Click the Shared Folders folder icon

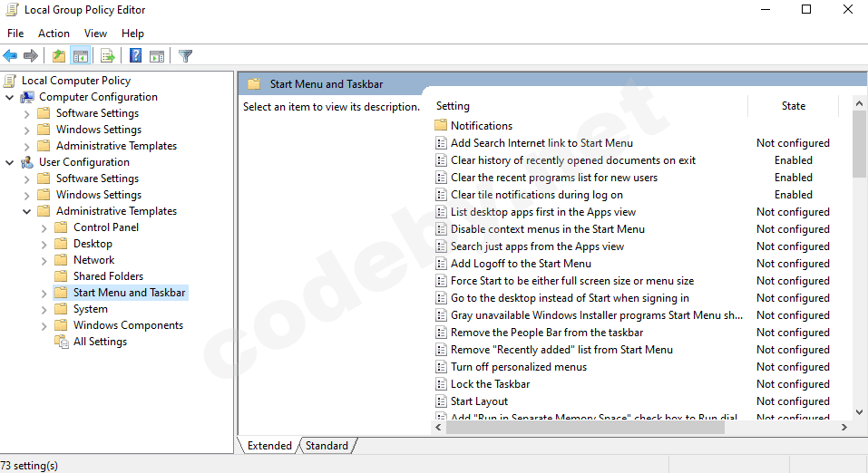pyautogui.click(x=61, y=276)
